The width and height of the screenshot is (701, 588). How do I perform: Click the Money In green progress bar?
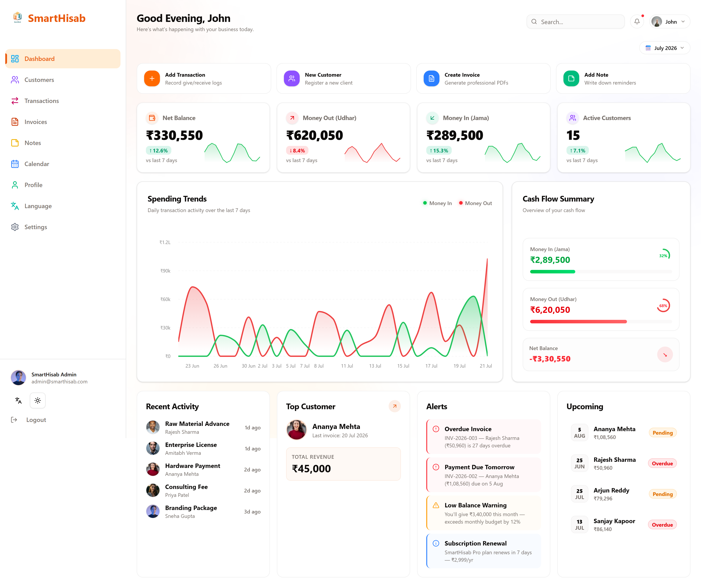[x=552, y=272]
